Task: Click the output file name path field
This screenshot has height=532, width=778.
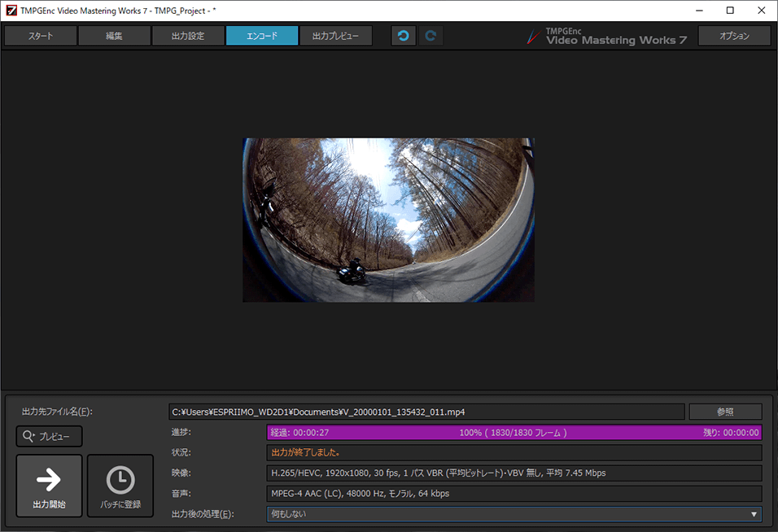Action: (426, 412)
